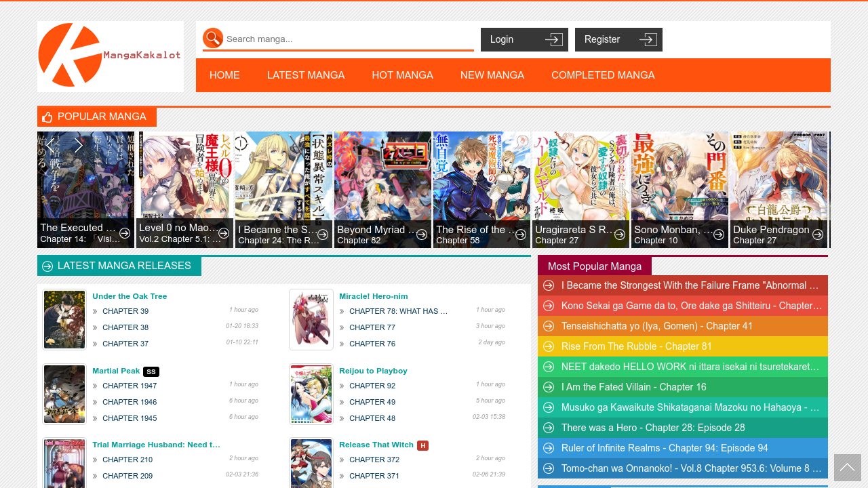
Task: Open Martial Peak Chapter 1947
Action: click(130, 386)
